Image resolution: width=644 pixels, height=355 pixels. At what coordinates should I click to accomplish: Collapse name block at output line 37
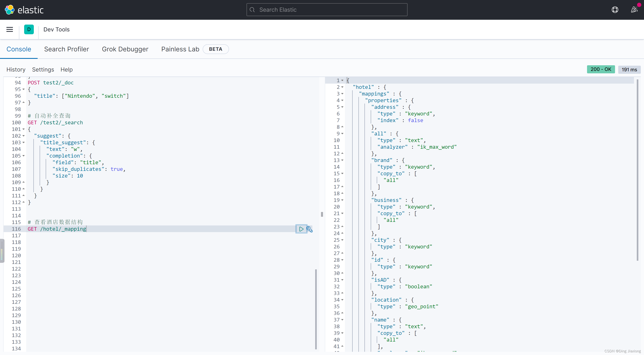coord(342,320)
